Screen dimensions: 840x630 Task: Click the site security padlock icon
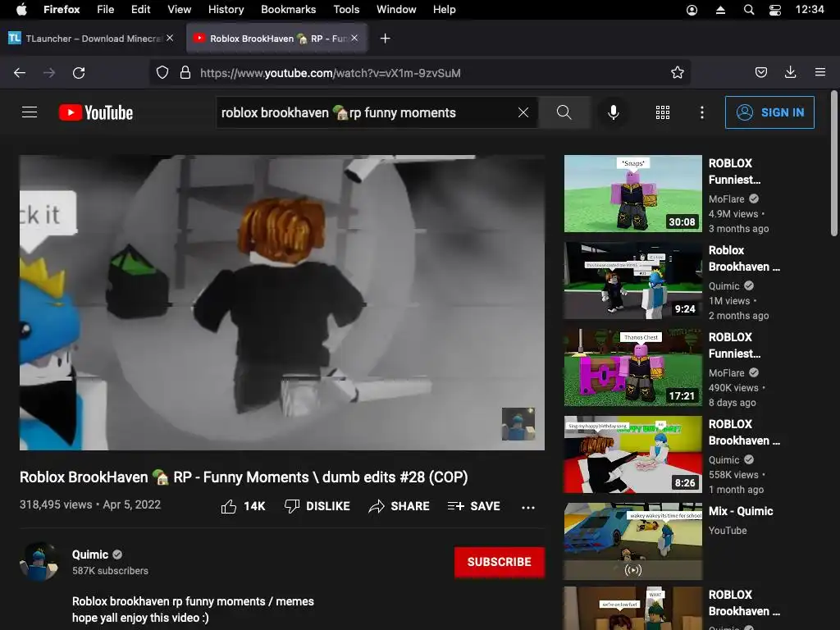185,73
